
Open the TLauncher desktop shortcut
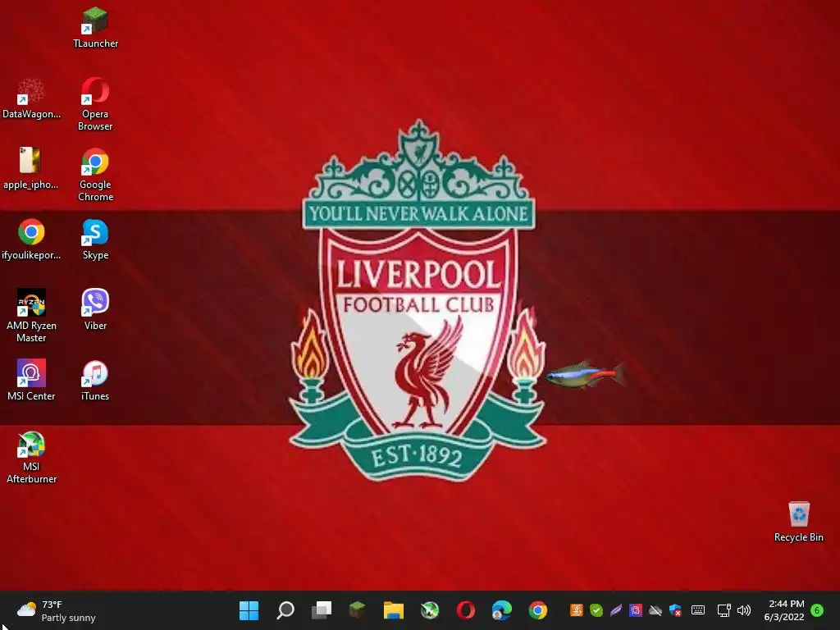tap(95, 28)
